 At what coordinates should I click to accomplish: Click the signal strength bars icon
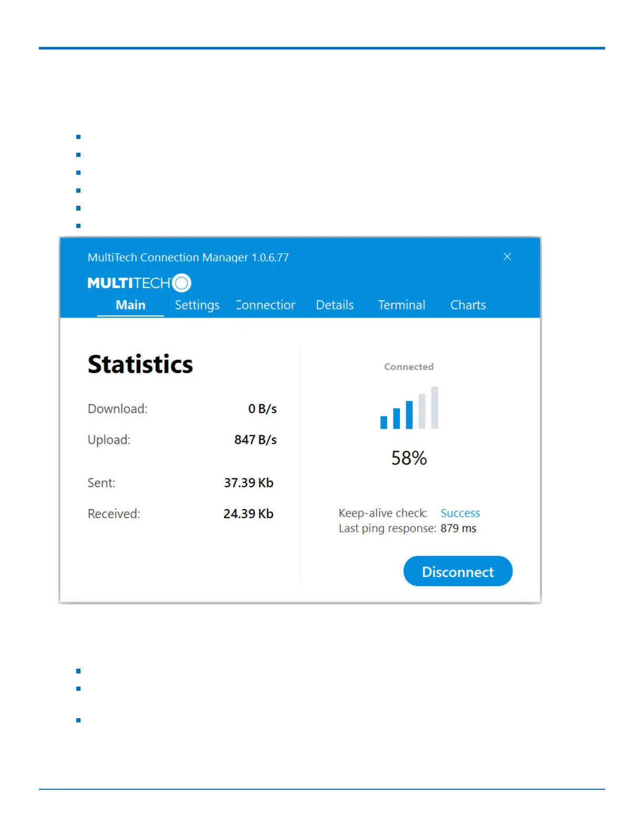click(409, 408)
